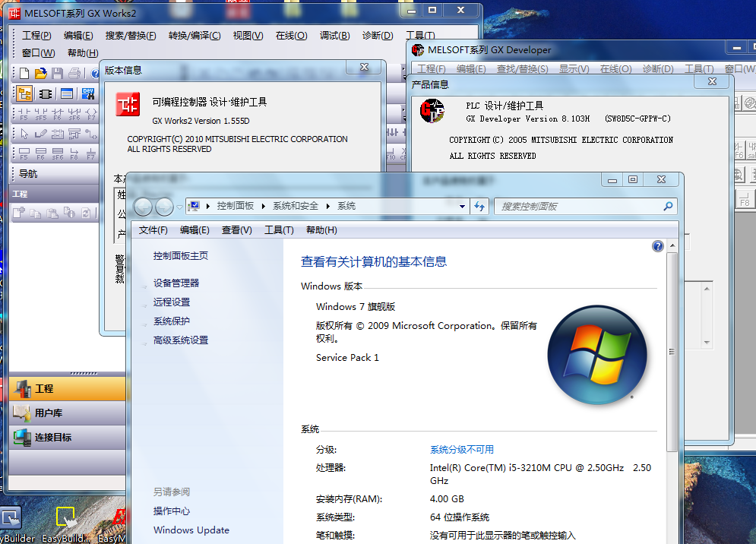Click the DEV device toolbar icon
The width and height of the screenshot is (756, 544).
click(x=88, y=93)
